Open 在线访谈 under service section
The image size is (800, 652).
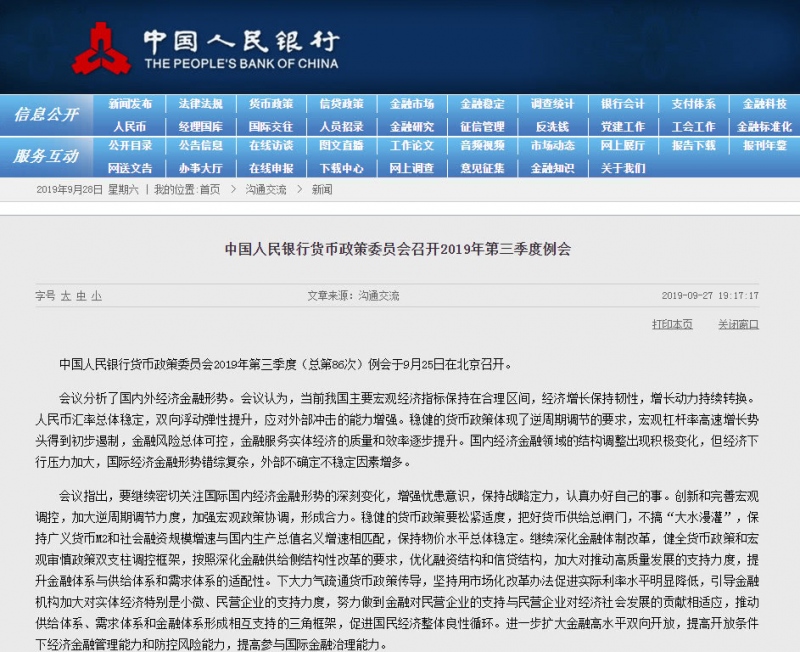pos(271,146)
